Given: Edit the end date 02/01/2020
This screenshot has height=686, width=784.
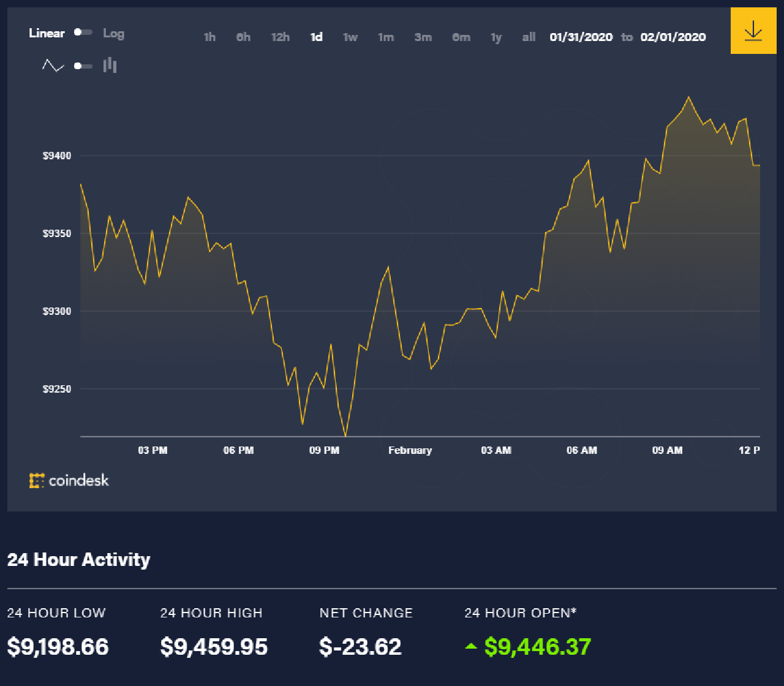Looking at the screenshot, I should click(x=673, y=37).
